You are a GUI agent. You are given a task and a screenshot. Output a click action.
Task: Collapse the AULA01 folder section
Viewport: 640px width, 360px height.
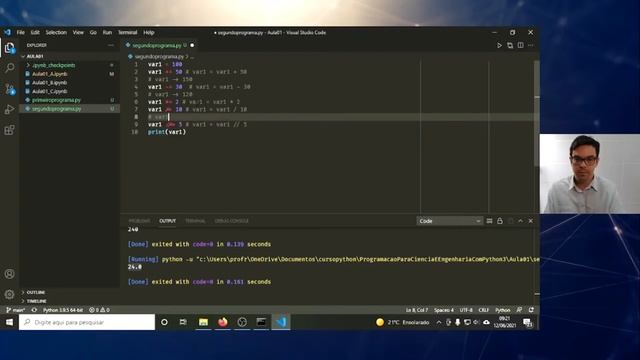tap(35, 56)
